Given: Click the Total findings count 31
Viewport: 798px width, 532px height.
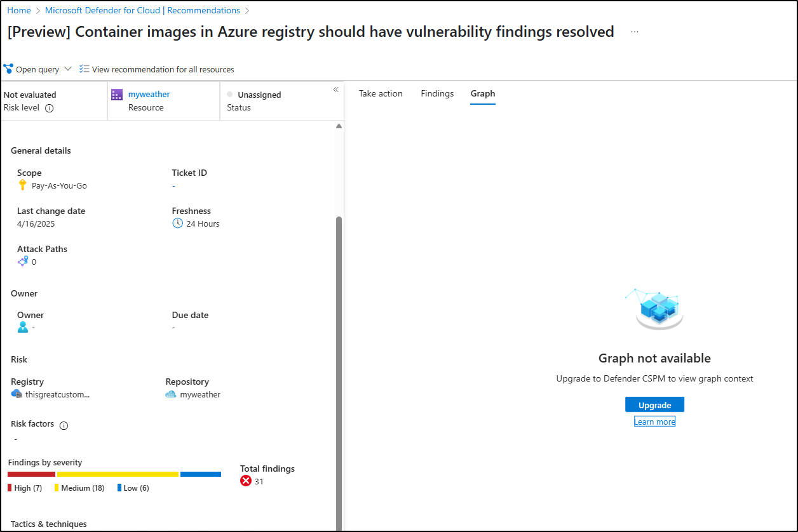Looking at the screenshot, I should pos(259,481).
